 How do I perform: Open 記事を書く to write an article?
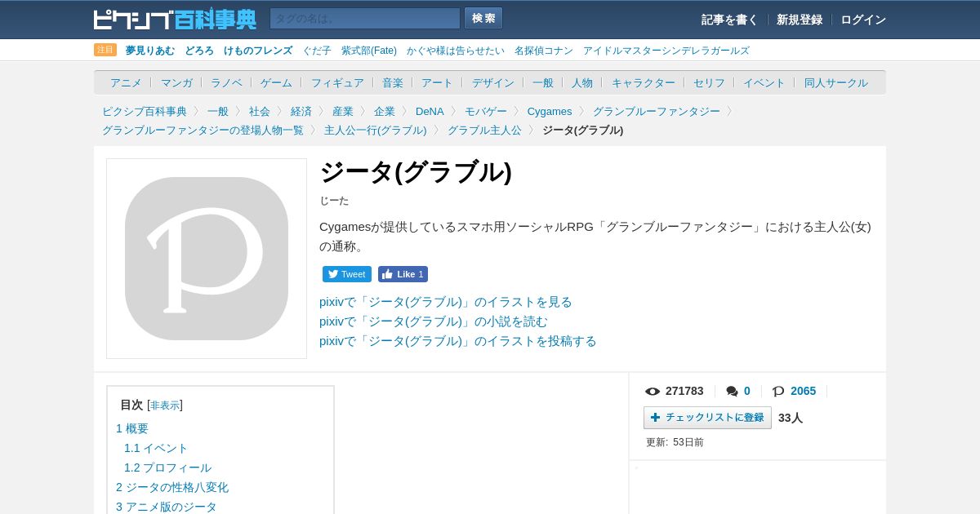[729, 20]
